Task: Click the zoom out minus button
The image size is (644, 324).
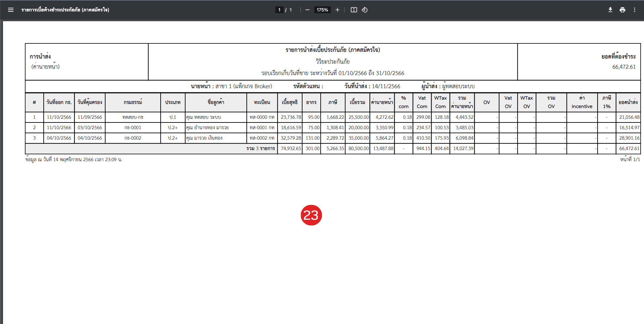Action: pyautogui.click(x=308, y=10)
